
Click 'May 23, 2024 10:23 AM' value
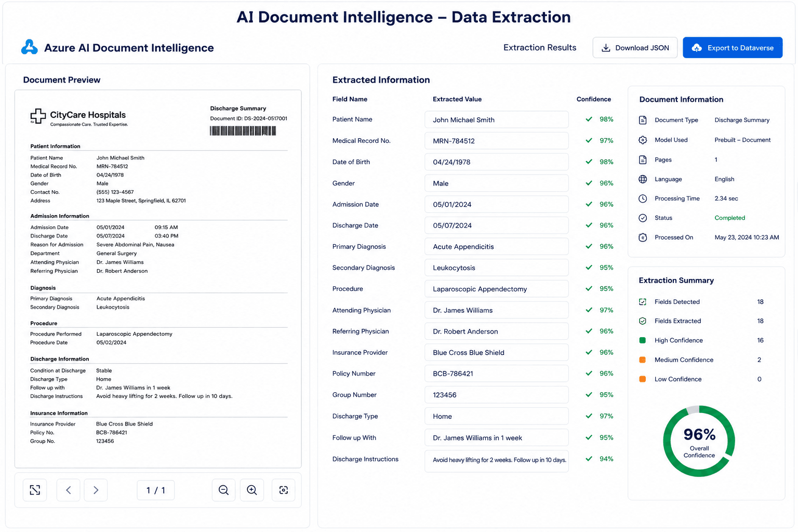coord(747,237)
